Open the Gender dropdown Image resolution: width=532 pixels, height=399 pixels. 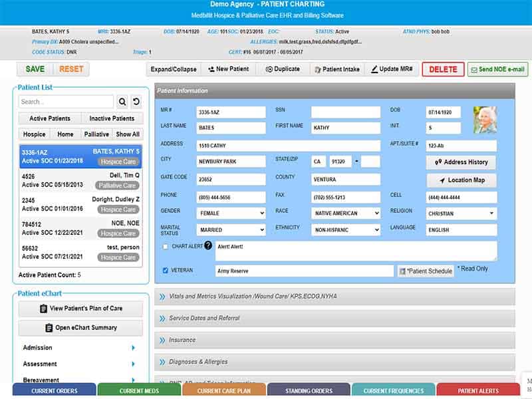231,213
